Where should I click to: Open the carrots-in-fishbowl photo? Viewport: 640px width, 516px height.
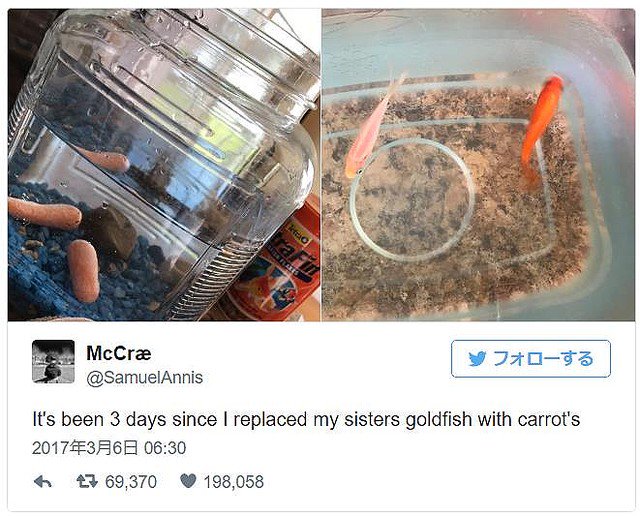(x=164, y=165)
